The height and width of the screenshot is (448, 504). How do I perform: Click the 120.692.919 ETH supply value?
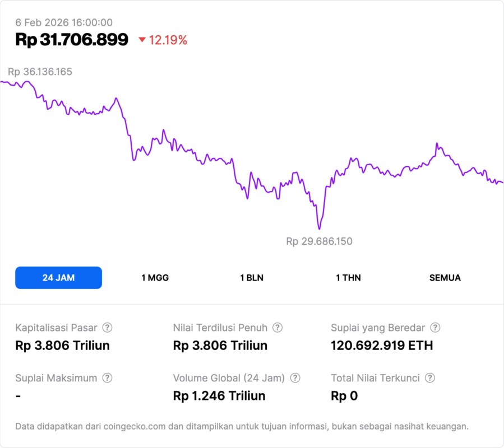pos(382,346)
